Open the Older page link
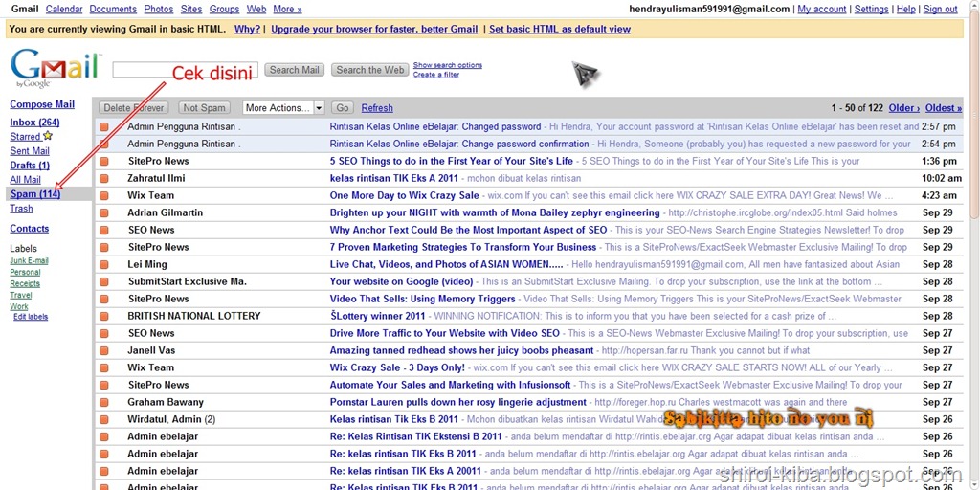980x490 pixels. tap(903, 107)
